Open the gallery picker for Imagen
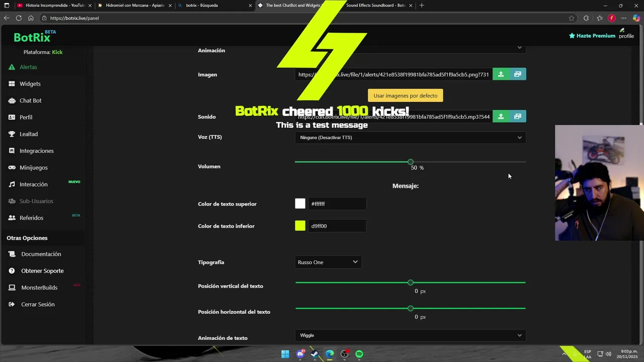Viewport: 644px width, 362px height. (x=518, y=74)
